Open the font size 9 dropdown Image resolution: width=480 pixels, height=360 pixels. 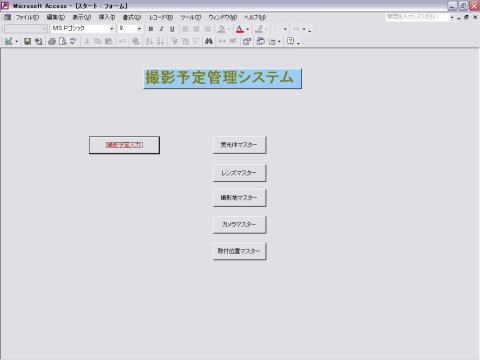(x=139, y=29)
